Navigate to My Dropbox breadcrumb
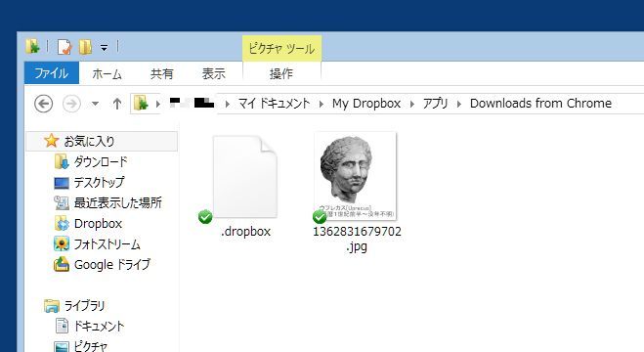The height and width of the screenshot is (352, 644). pos(366,103)
